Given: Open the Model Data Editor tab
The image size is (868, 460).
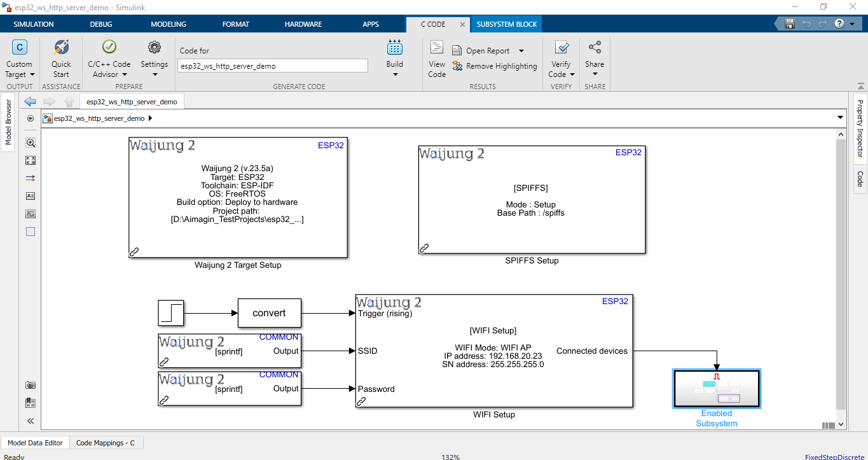Looking at the screenshot, I should tap(35, 443).
